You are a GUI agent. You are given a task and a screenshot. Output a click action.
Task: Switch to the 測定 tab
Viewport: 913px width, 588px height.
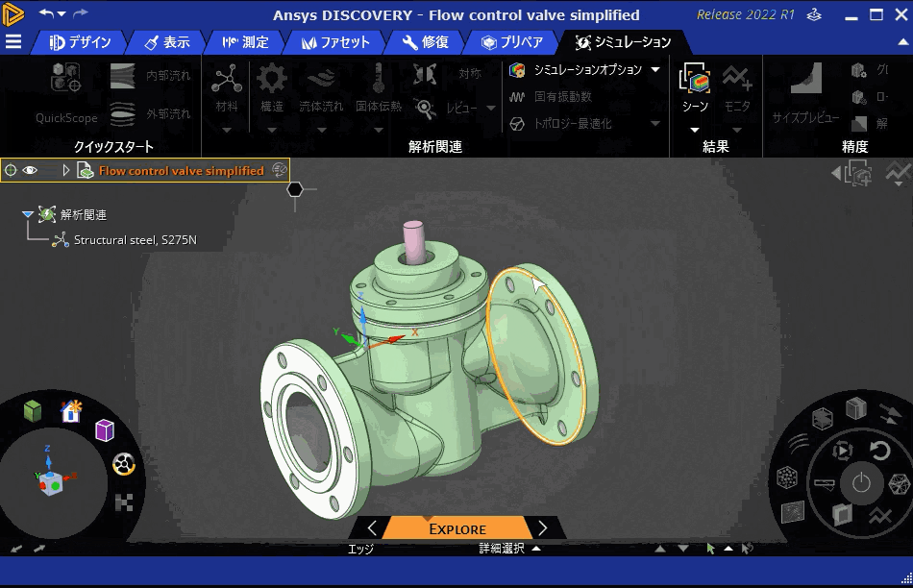pyautogui.click(x=245, y=42)
